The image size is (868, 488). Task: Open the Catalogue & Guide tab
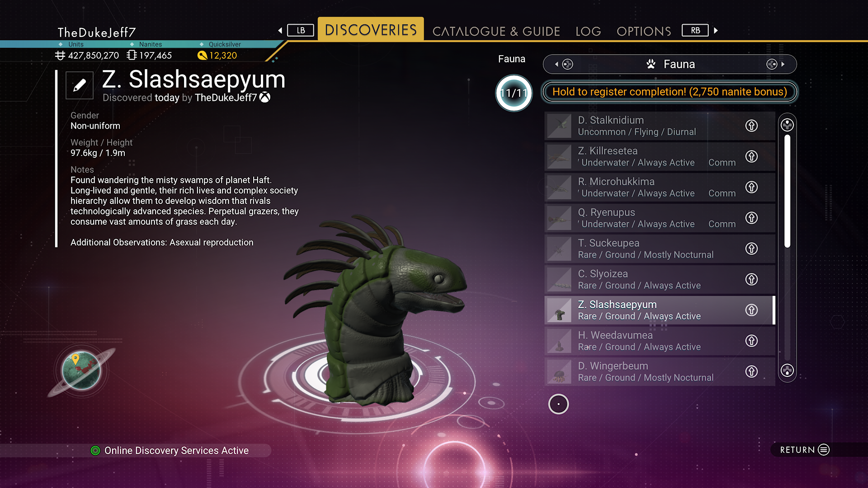tap(496, 31)
